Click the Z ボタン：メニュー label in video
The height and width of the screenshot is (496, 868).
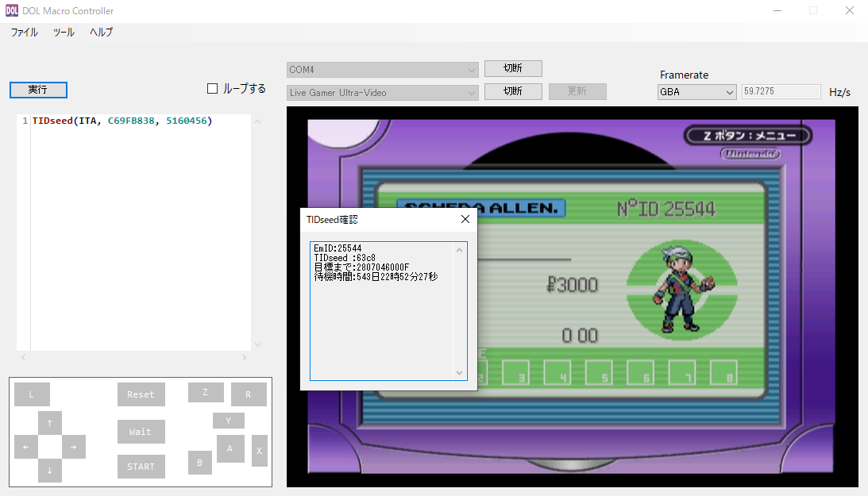[748, 136]
